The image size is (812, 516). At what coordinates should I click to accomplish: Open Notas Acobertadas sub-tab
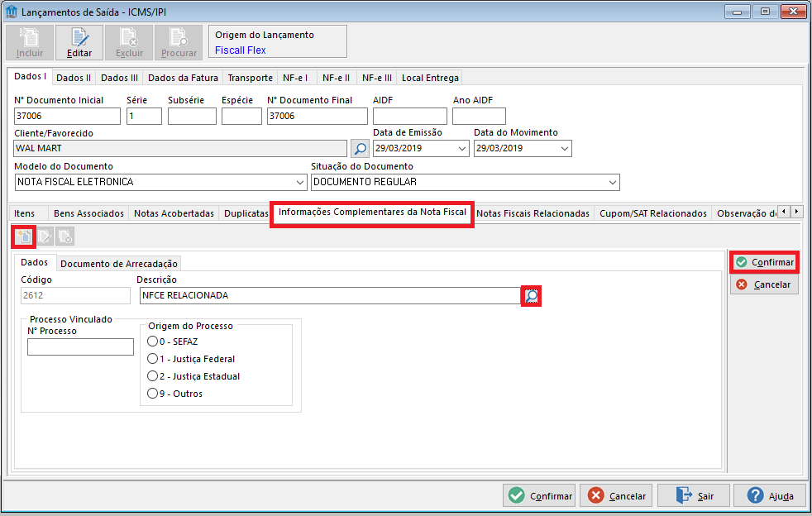(174, 213)
